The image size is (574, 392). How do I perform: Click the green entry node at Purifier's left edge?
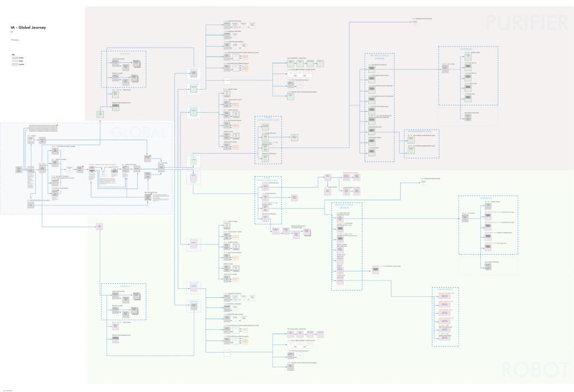tap(101, 114)
